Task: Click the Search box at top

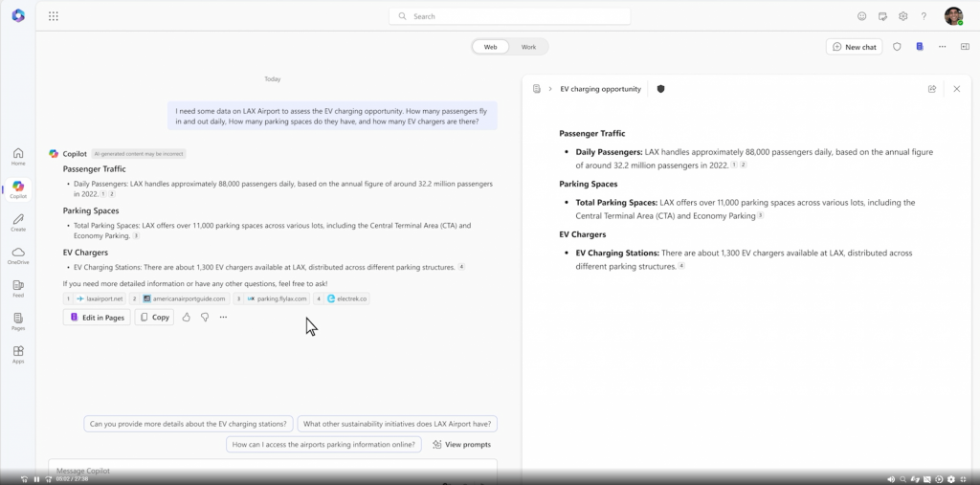Action: tap(509, 16)
